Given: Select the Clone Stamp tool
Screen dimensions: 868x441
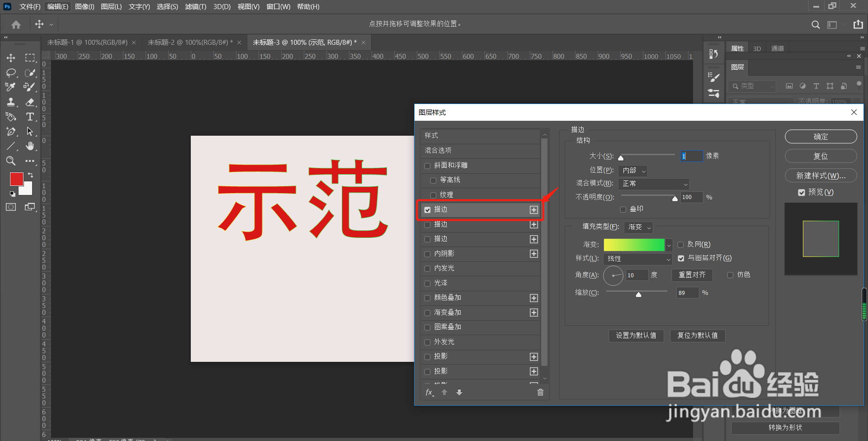Looking at the screenshot, I should [x=11, y=102].
